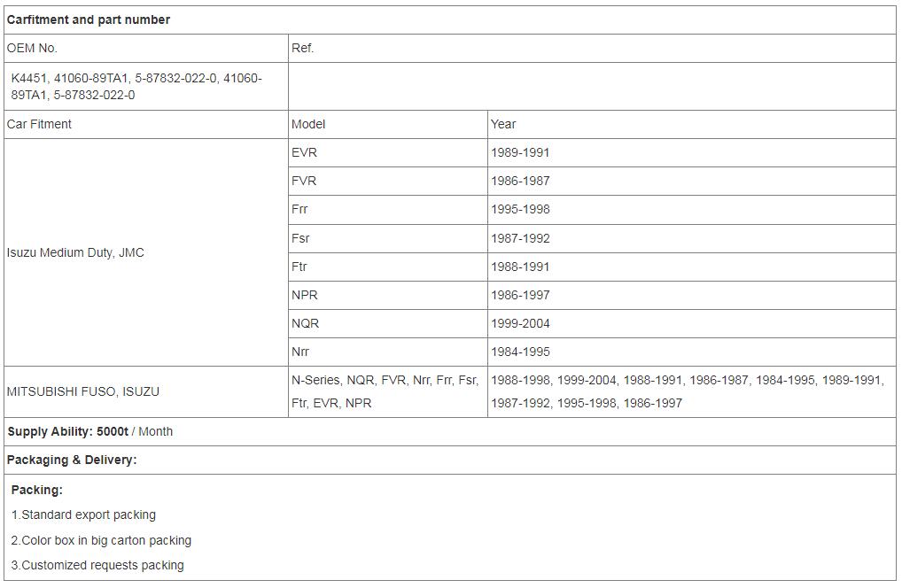
Task: Click the Car Fitment header cell
Action: point(146,124)
